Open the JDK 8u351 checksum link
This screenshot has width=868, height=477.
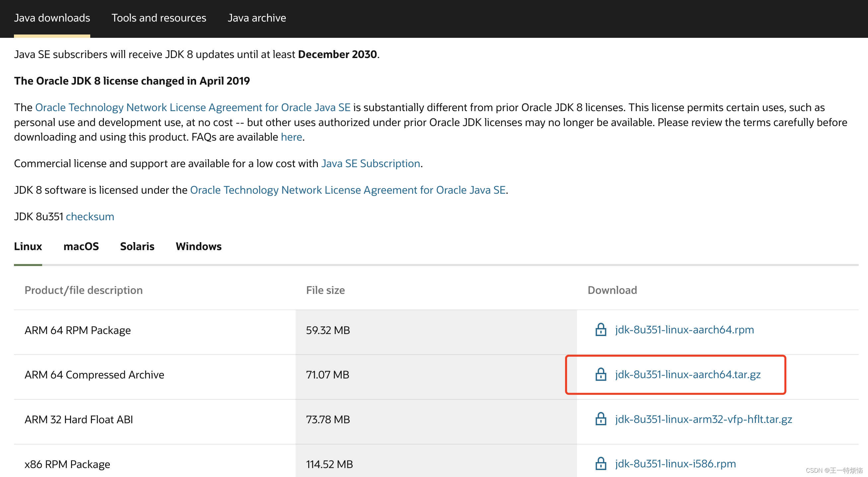click(x=90, y=217)
